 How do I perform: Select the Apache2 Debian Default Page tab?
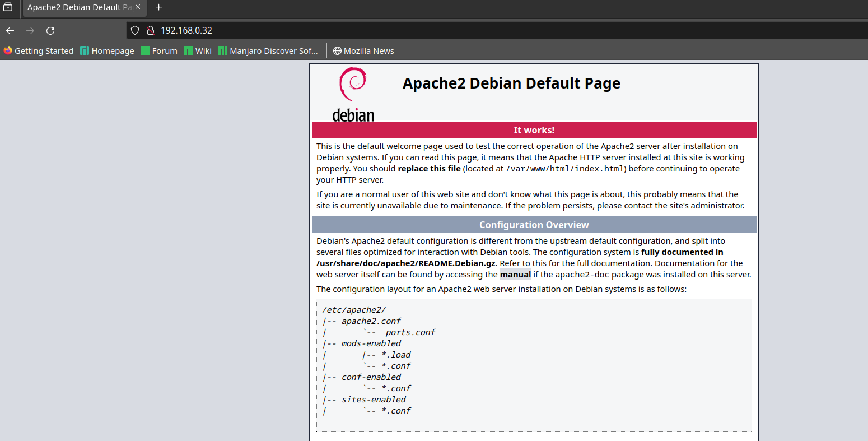(84, 7)
